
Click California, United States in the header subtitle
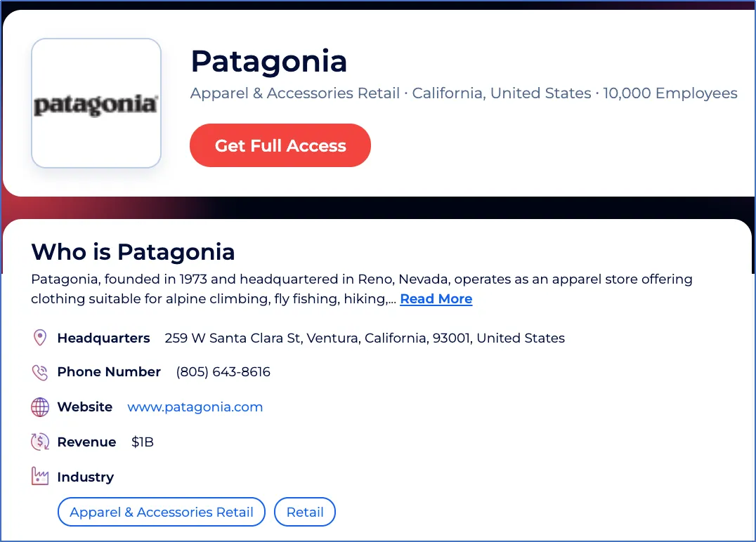[501, 93]
